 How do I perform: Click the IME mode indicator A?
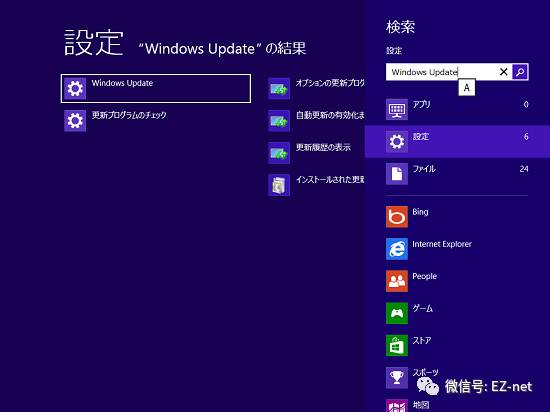pyautogui.click(x=467, y=88)
